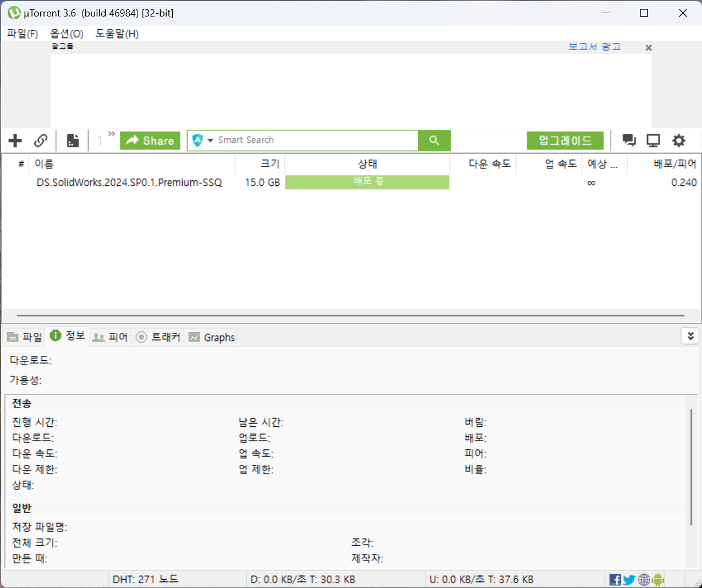Switch to the Graphs tab
The image size is (702, 588).
(x=211, y=337)
